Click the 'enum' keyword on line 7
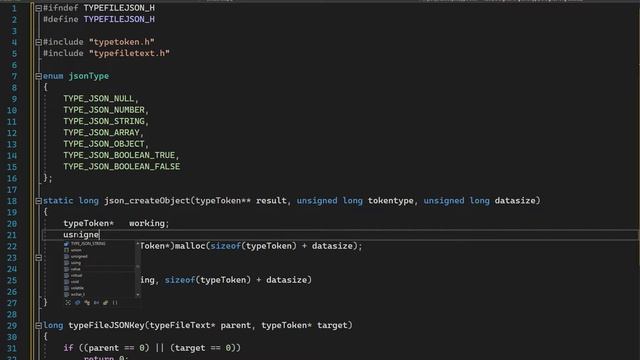The height and width of the screenshot is (360, 640). (53, 76)
